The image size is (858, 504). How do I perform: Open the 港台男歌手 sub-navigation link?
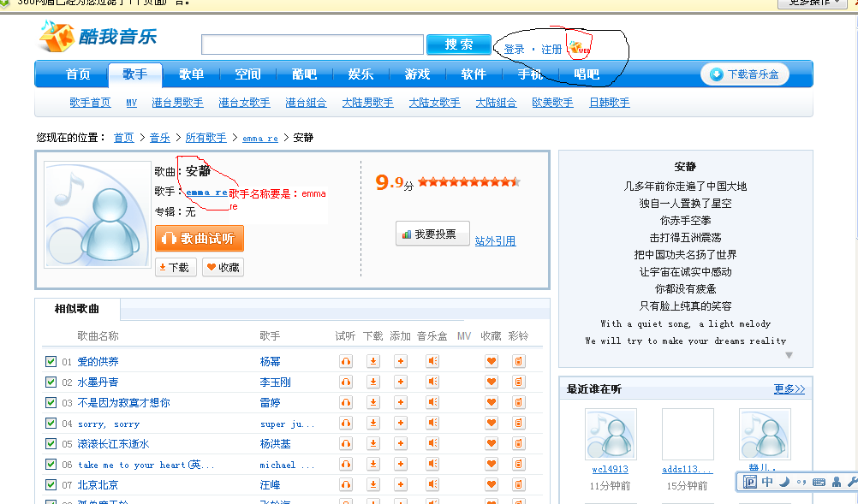[x=177, y=103]
